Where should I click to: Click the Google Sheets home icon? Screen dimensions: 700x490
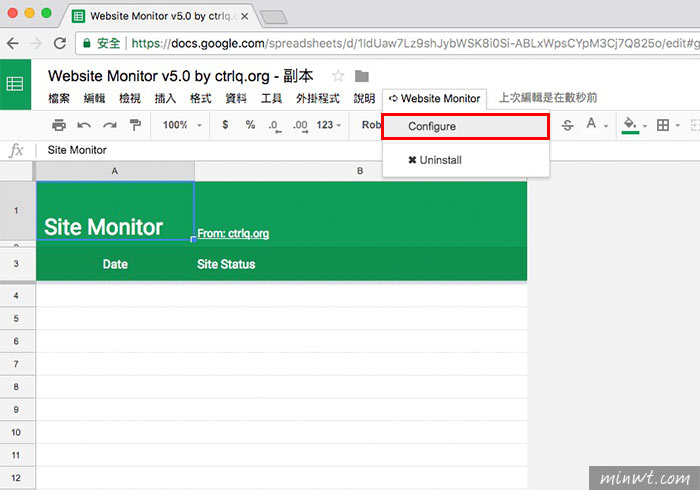point(15,84)
